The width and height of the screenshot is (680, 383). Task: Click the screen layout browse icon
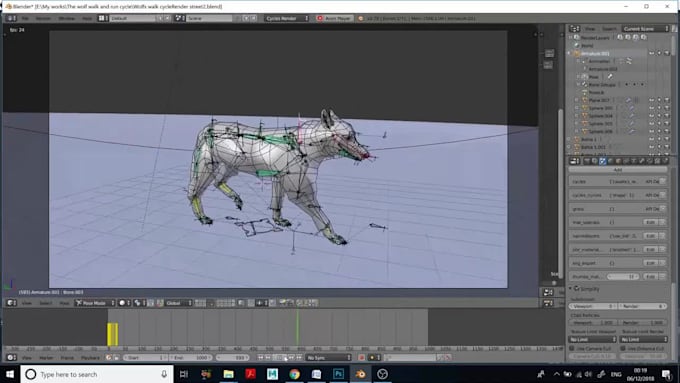coord(103,18)
